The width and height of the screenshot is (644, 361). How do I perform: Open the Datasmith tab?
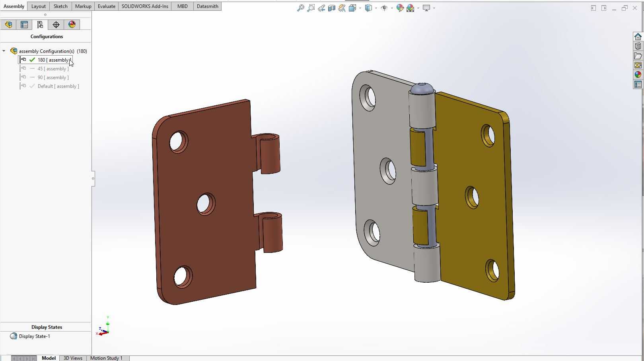click(x=208, y=6)
